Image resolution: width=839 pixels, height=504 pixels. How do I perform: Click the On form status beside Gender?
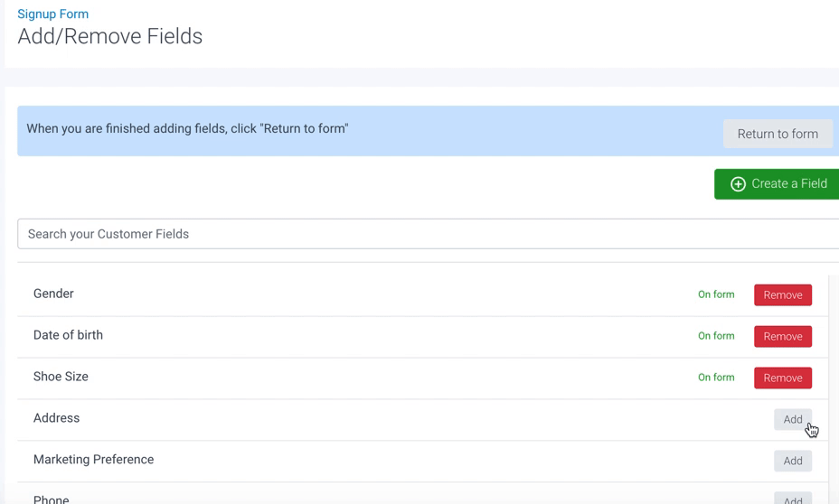tap(716, 294)
